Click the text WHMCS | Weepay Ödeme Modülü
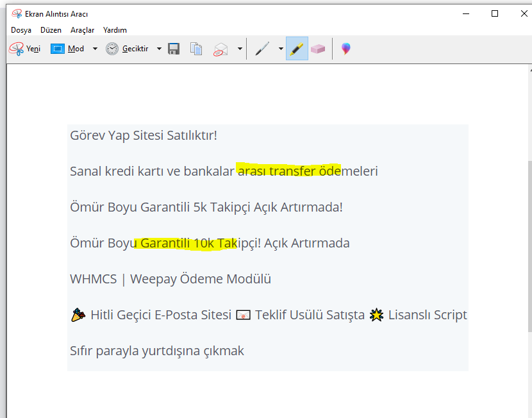Viewport: 532px width, 418px height. pyautogui.click(x=170, y=279)
